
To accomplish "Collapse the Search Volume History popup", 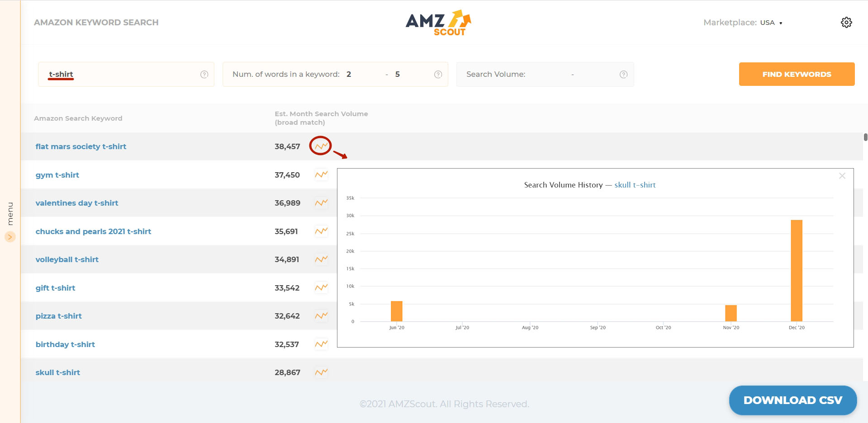I will point(842,176).
